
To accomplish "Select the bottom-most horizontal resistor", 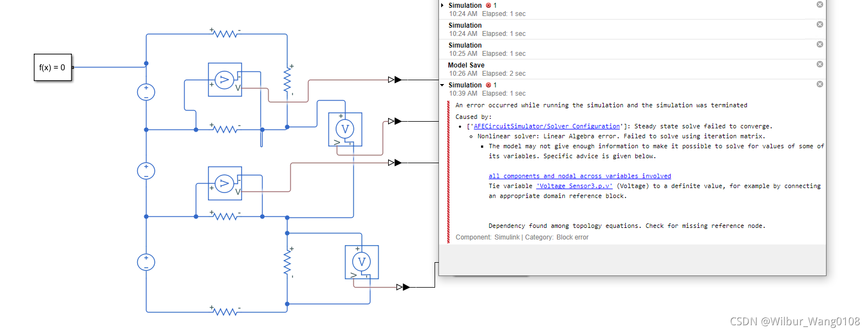I will (x=225, y=312).
